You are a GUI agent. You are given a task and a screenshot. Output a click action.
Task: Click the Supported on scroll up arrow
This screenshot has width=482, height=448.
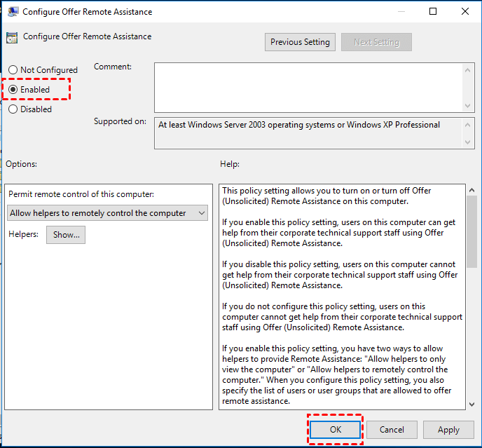(x=469, y=124)
